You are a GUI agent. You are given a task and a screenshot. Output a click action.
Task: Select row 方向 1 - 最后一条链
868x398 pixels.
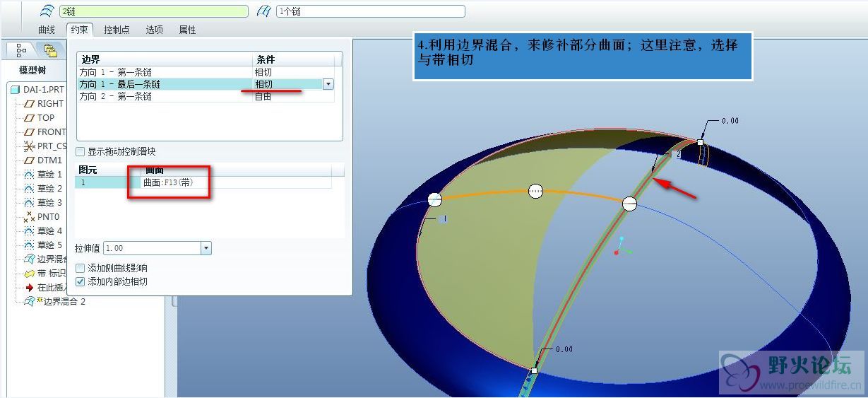(206, 84)
